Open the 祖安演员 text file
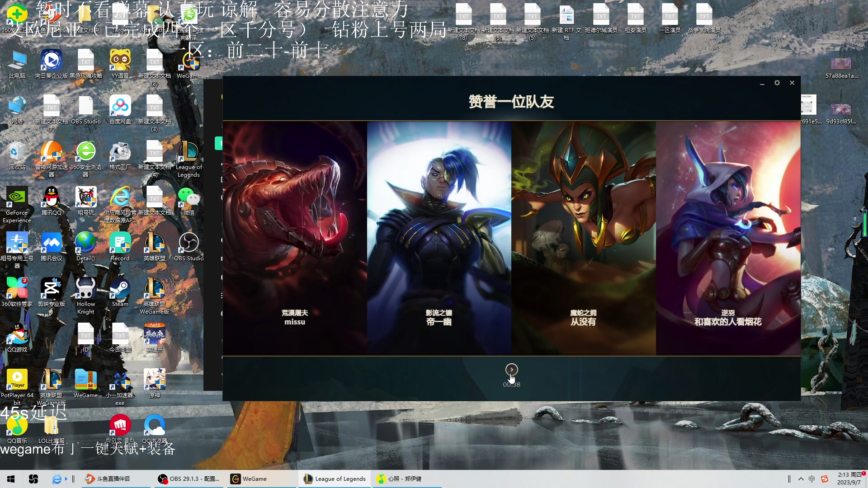Screen dimensions: 868x488 (x=636, y=19)
